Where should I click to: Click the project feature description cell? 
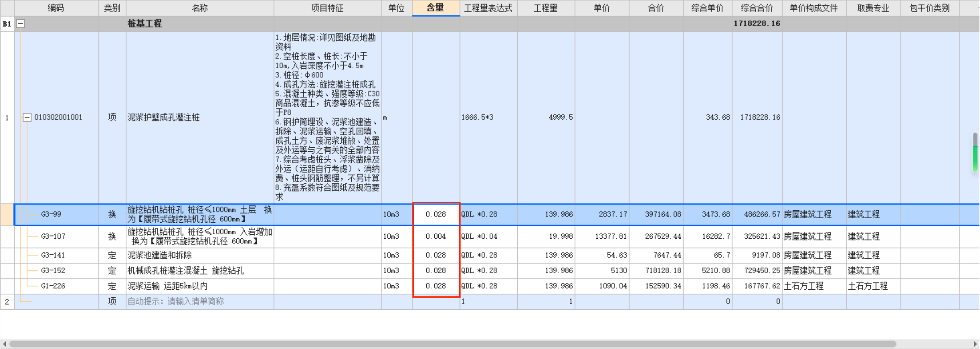click(x=328, y=117)
